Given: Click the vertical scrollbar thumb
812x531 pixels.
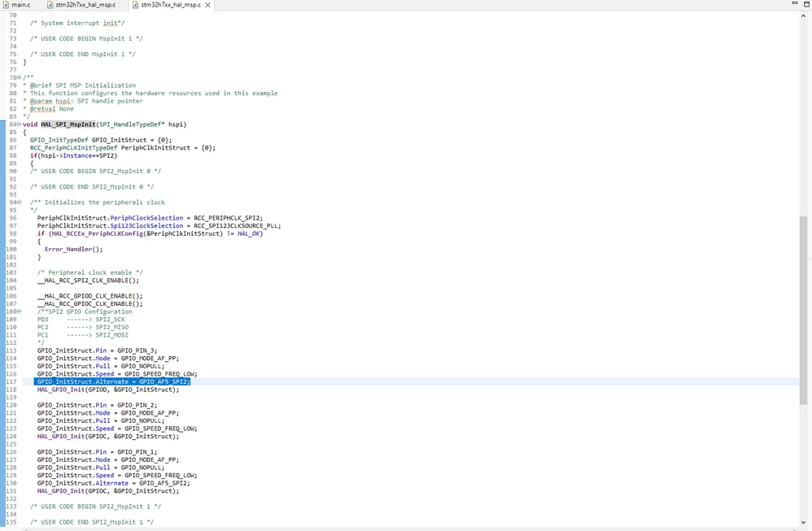Looking at the screenshot, I should pos(803,311).
